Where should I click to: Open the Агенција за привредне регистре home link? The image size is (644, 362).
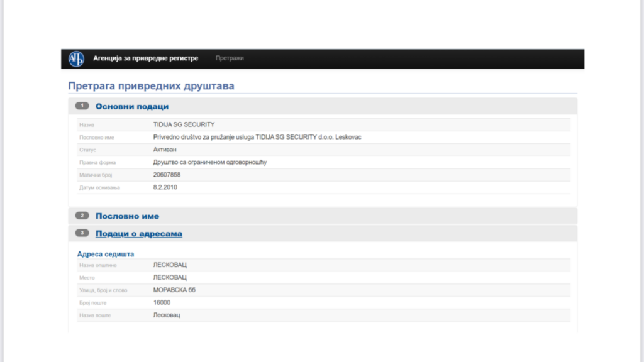pos(145,58)
